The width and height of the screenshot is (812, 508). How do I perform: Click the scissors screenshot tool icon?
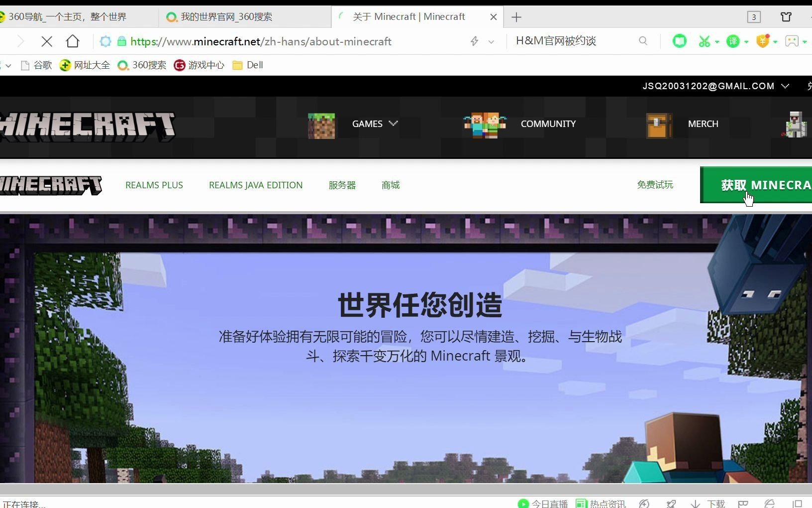[x=704, y=41]
